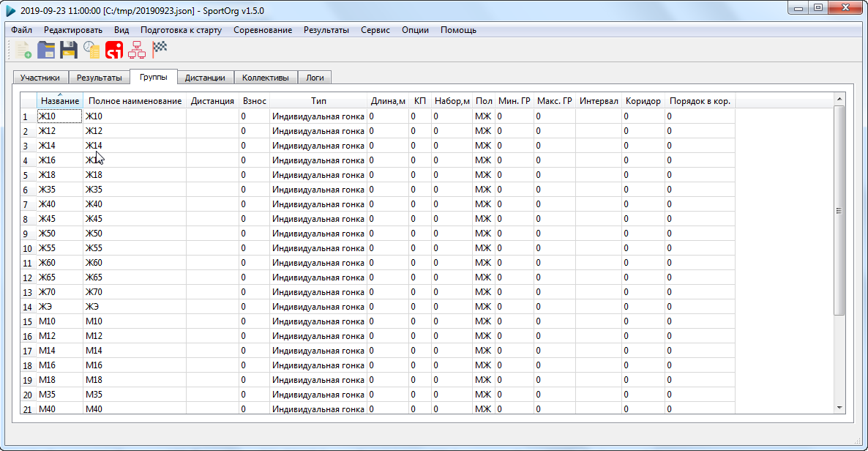Maximize the SportOrg window
The height and width of the screenshot is (451, 868).
point(818,8)
